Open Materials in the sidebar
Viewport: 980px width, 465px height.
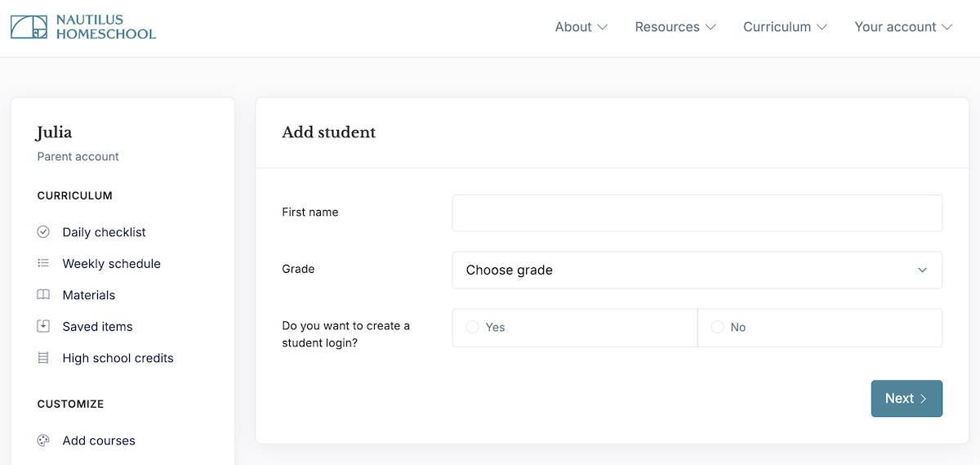click(88, 295)
